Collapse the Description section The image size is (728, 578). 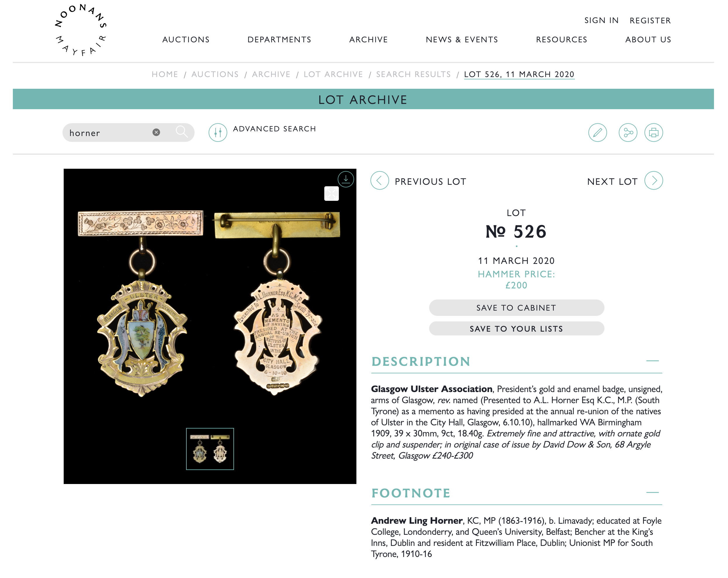pyautogui.click(x=652, y=361)
